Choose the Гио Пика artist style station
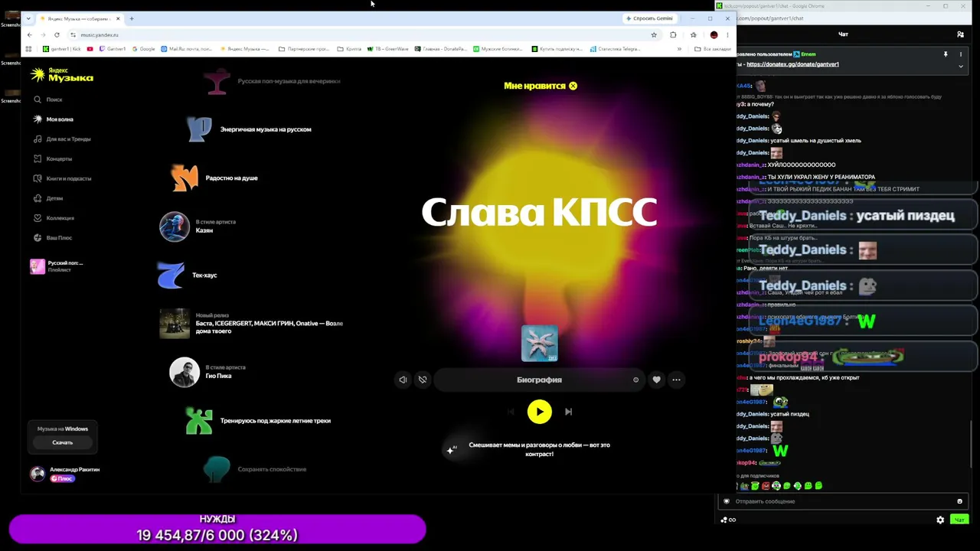 coord(207,372)
